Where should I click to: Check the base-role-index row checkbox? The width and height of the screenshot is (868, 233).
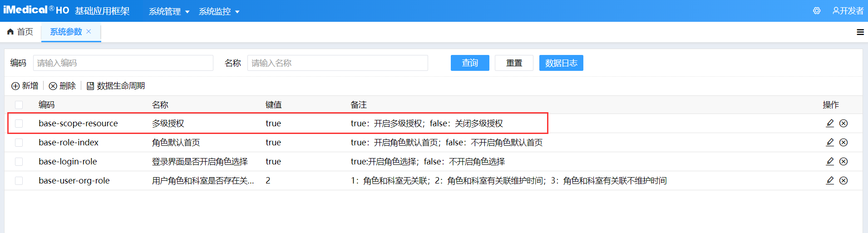point(19,143)
